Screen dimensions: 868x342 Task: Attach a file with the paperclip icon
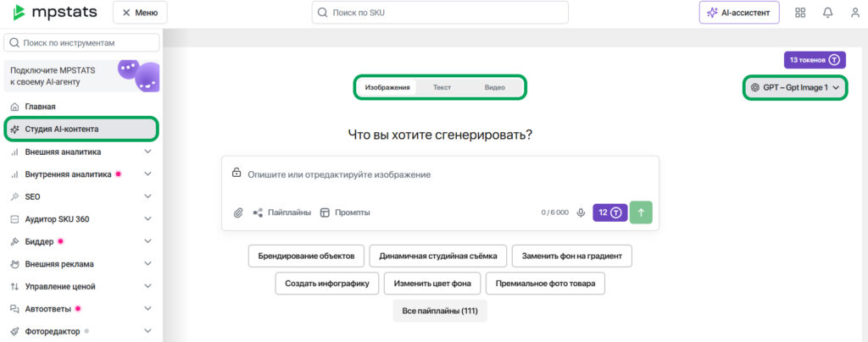[238, 212]
